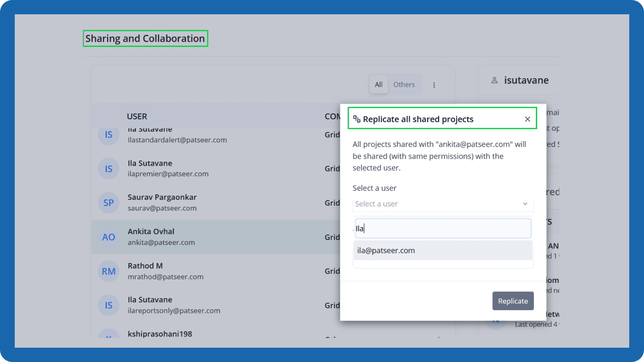Image resolution: width=644 pixels, height=362 pixels.
Task: Click email Ilastandardalert@patseer.com
Action: click(177, 140)
